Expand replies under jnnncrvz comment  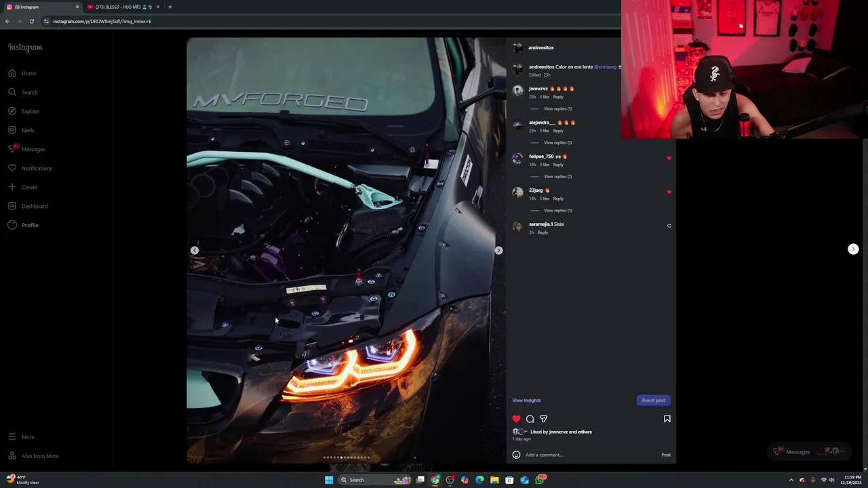point(557,108)
